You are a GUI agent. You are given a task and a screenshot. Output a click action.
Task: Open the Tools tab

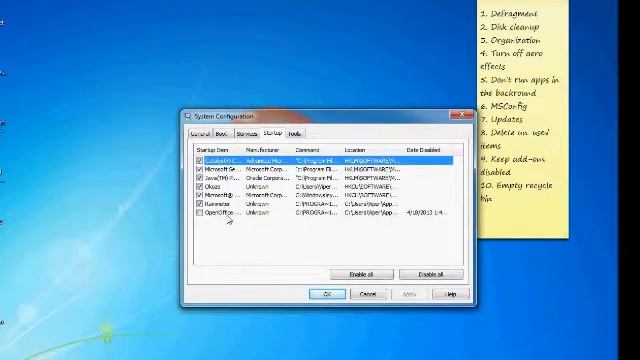pos(295,133)
